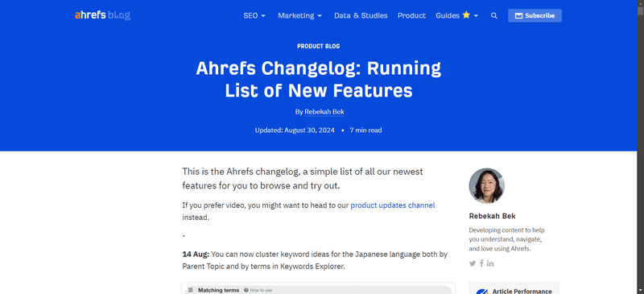Open the PRODUCT BLOG category link
This screenshot has height=294, width=644.
pyautogui.click(x=318, y=46)
